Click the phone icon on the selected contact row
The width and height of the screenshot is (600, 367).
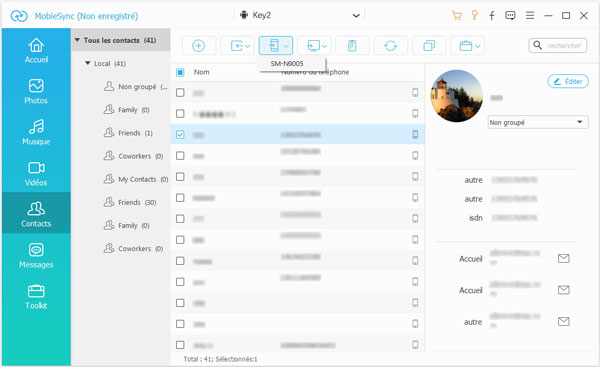[415, 134]
